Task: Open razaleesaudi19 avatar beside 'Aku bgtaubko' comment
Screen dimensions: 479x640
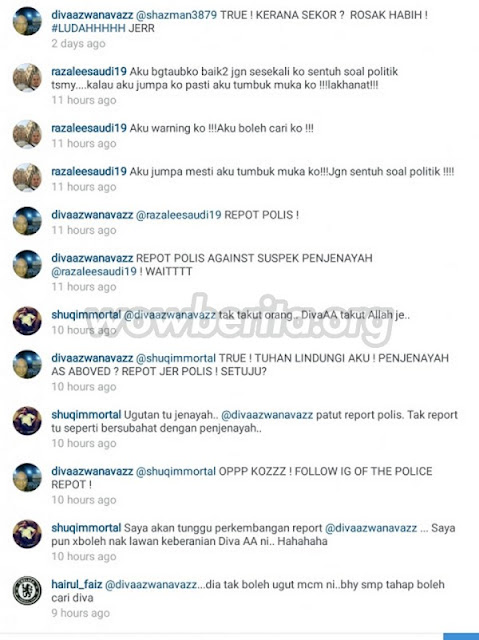Action: (27, 78)
